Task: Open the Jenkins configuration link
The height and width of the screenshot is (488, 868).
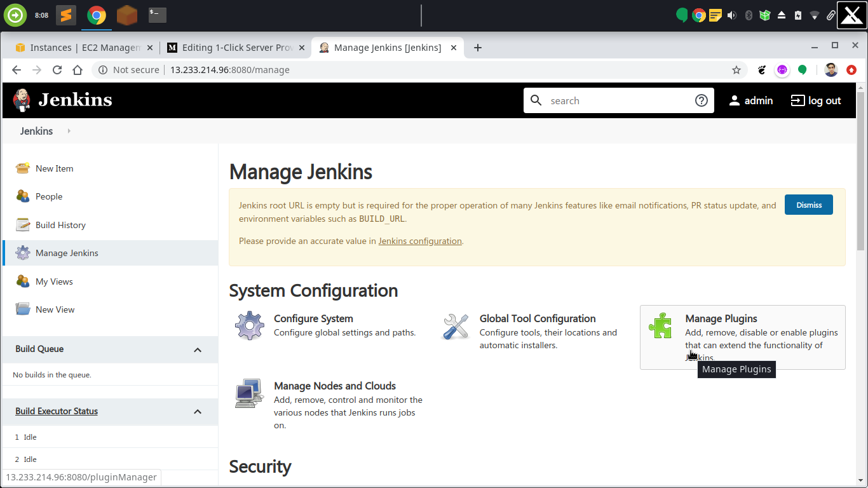Action: [420, 241]
